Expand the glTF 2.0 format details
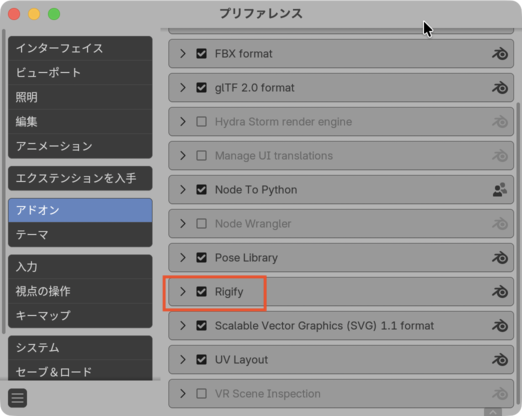The height and width of the screenshot is (416, 522). pos(183,88)
